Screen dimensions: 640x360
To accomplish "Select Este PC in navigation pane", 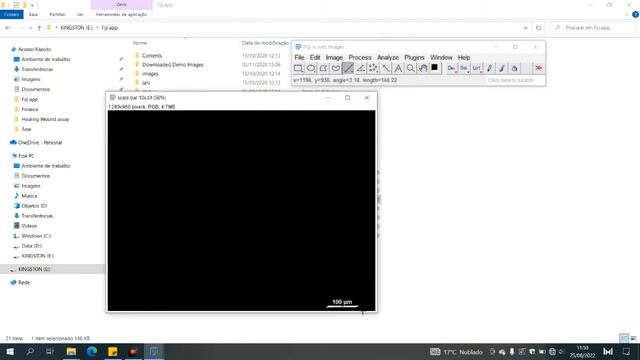I will pos(26,156).
